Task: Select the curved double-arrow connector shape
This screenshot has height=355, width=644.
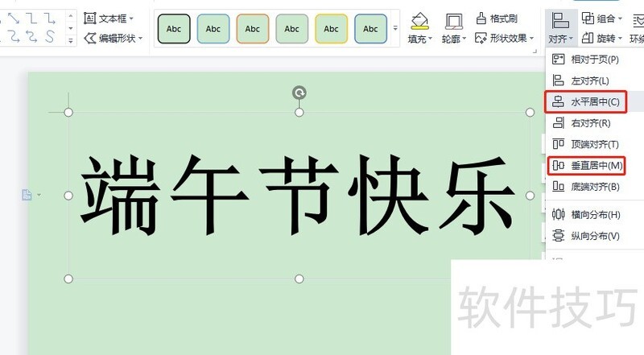Action: tap(31, 36)
